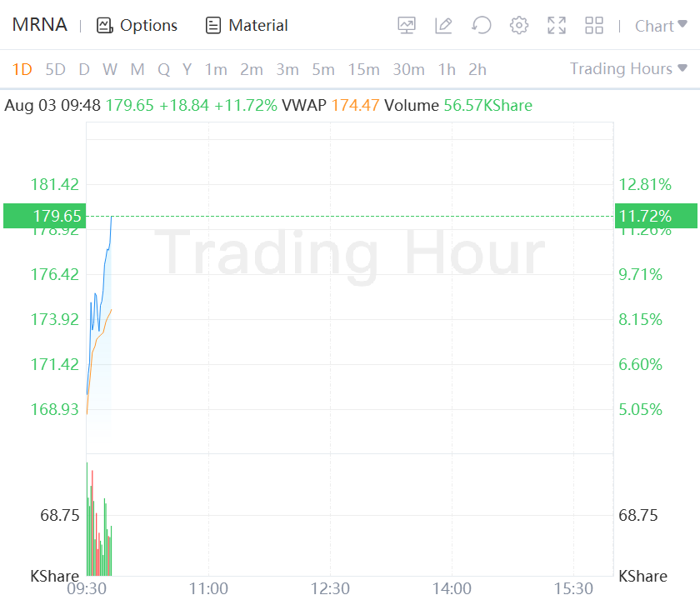Expand chart to fullscreen
700x600 pixels.
[557, 26]
